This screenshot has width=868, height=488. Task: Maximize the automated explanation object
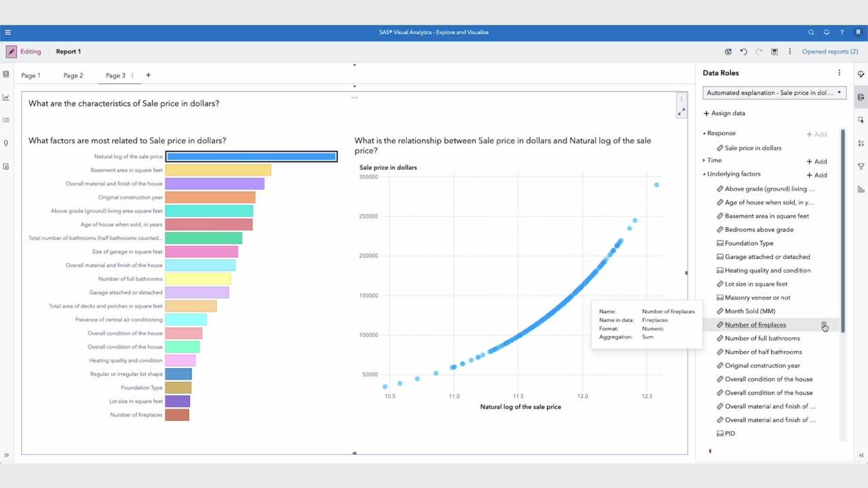click(x=682, y=111)
